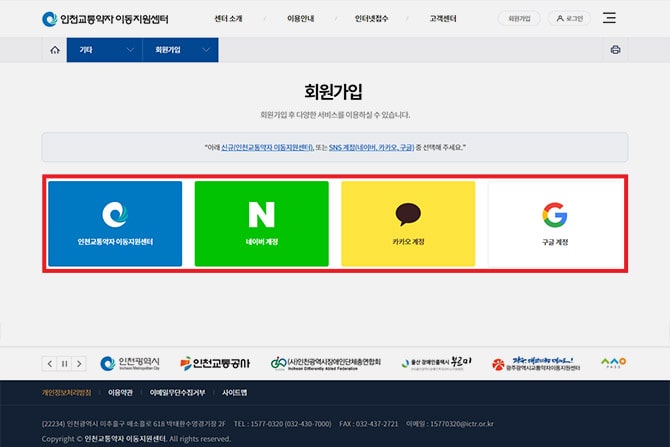
Task: Open the 센터 소개 menu
Action: pyautogui.click(x=228, y=18)
